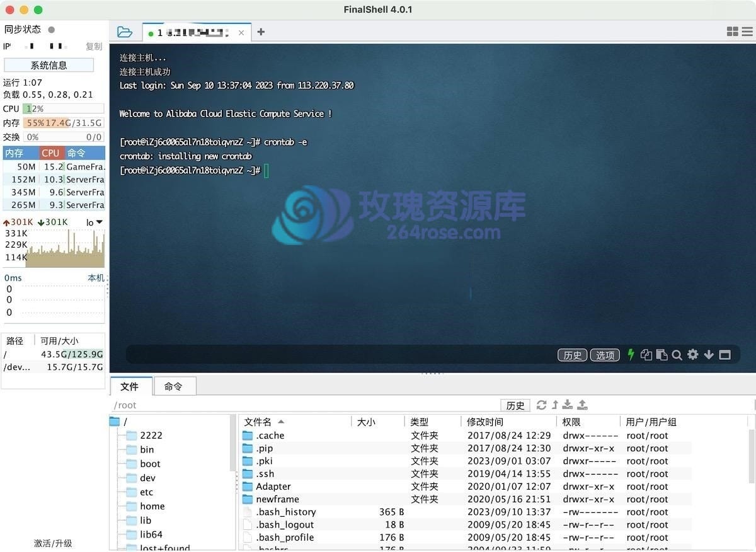The width and height of the screenshot is (756, 552).
Task: Open terminal settings gear icon
Action: (x=693, y=355)
